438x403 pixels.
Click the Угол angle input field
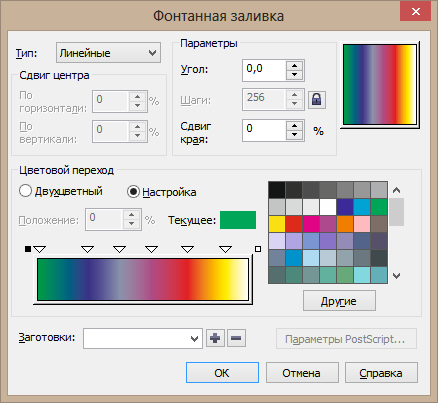(x=264, y=70)
